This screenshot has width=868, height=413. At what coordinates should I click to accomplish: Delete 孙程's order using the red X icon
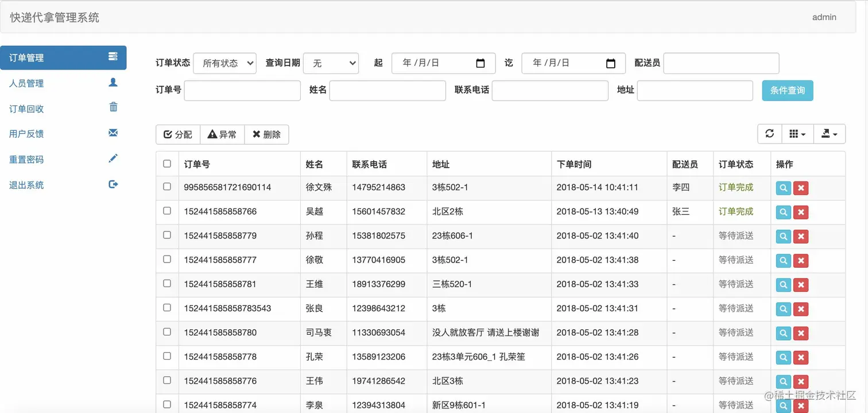(x=801, y=236)
